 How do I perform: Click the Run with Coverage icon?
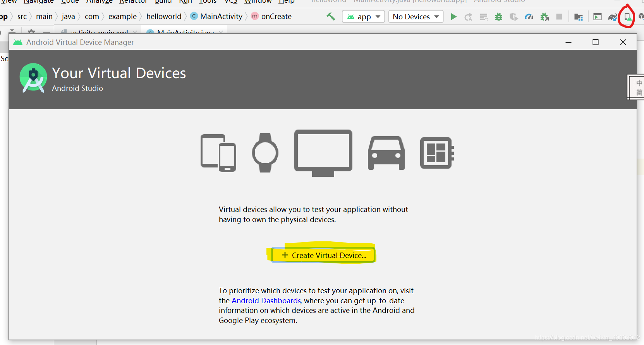coord(514,17)
